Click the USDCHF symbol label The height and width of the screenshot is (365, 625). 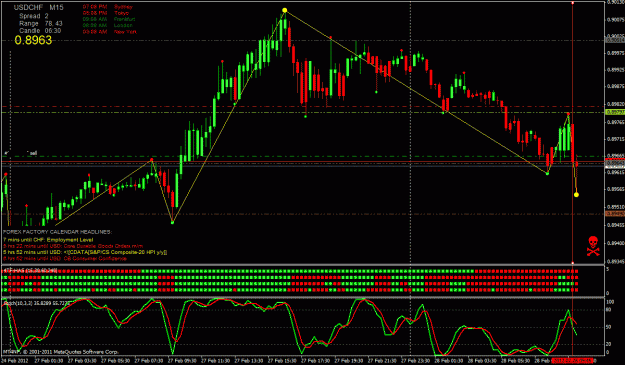click(x=28, y=8)
